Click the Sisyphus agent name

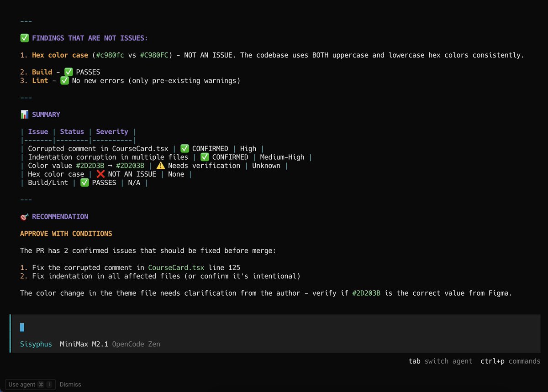click(36, 344)
